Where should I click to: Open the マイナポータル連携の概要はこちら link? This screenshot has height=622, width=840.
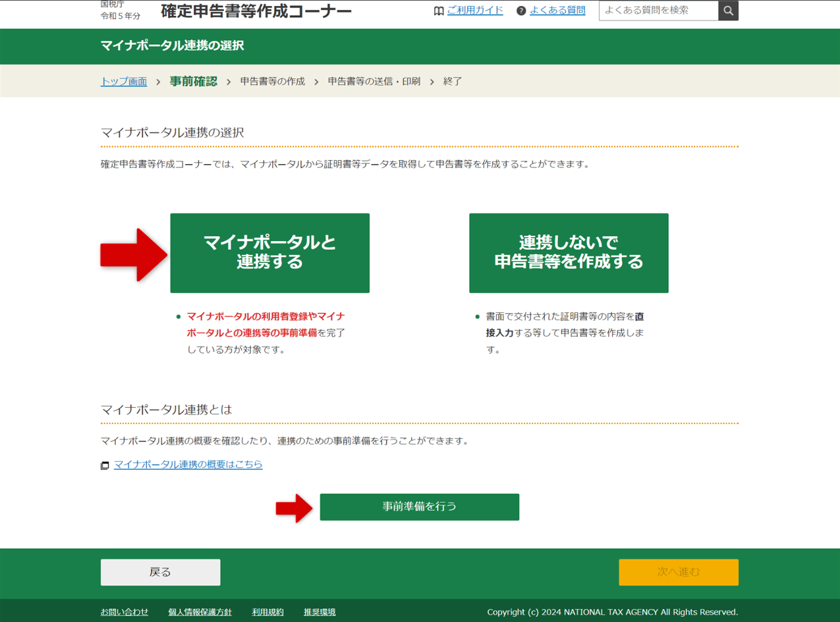188,465
